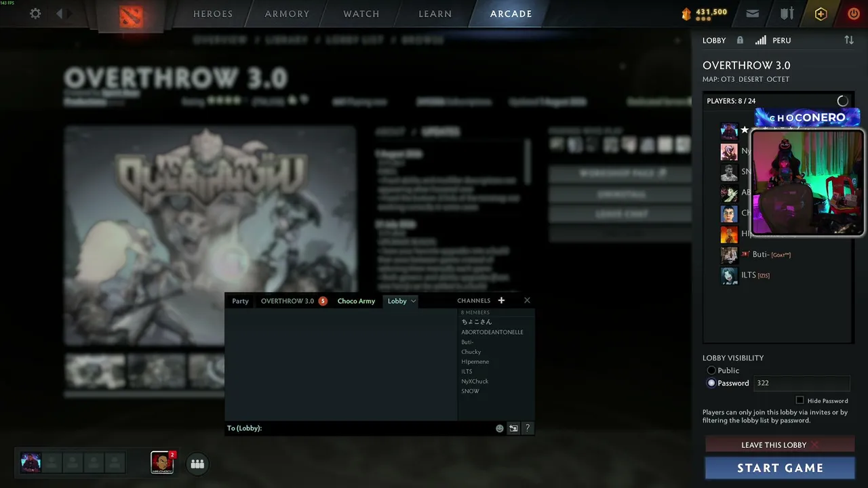Click the chat pop-out icon beside the emoticon

coord(513,428)
